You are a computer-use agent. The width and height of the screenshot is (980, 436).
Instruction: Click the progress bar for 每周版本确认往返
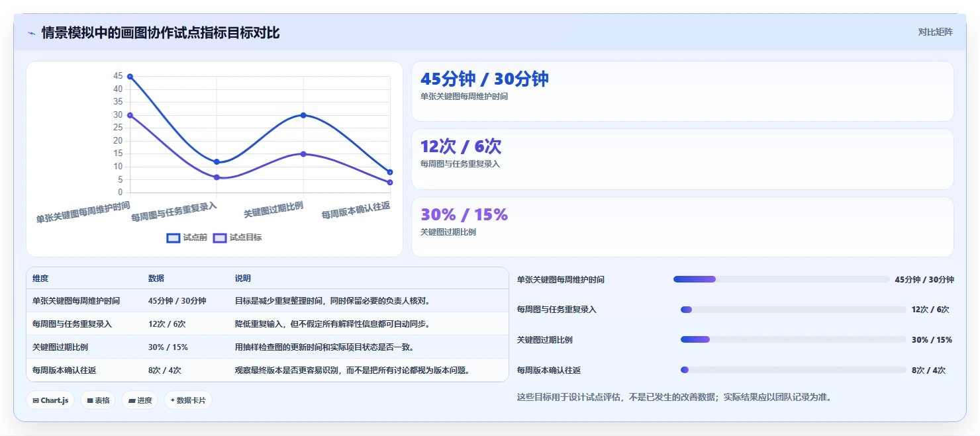[x=793, y=370]
